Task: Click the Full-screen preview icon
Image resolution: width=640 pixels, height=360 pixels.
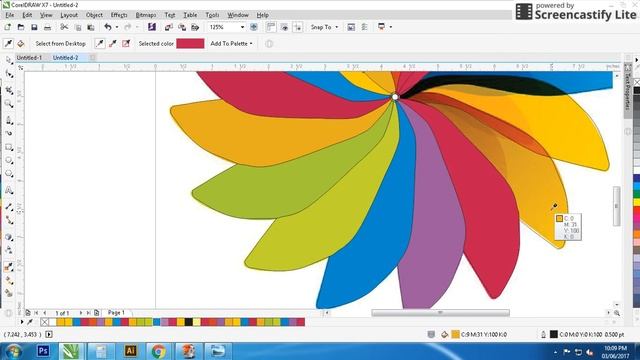Action: coord(253,27)
